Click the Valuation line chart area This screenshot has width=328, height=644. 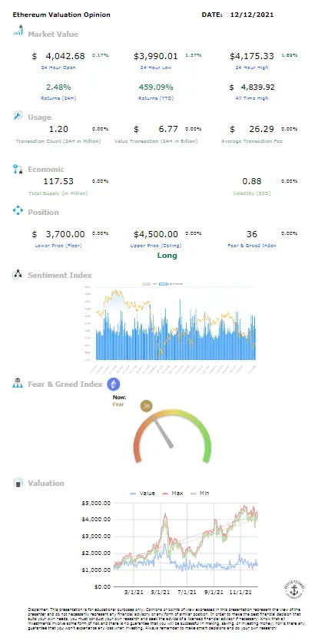tap(186, 544)
